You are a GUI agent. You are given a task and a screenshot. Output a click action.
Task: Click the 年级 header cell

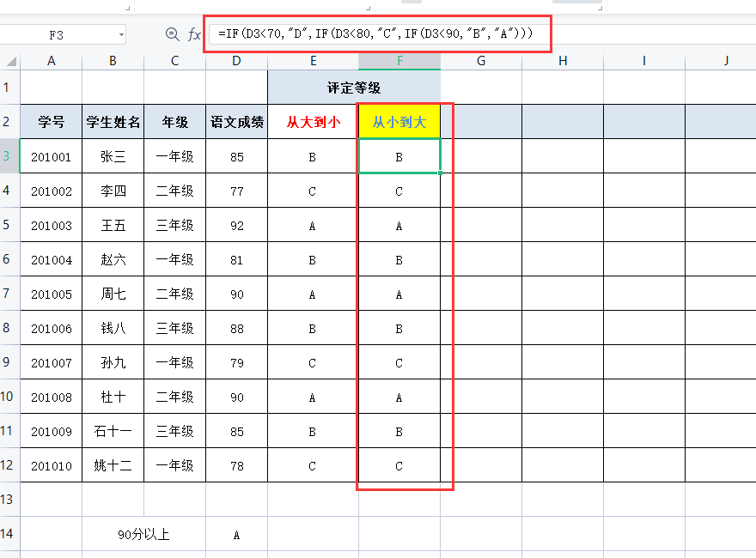click(x=174, y=121)
